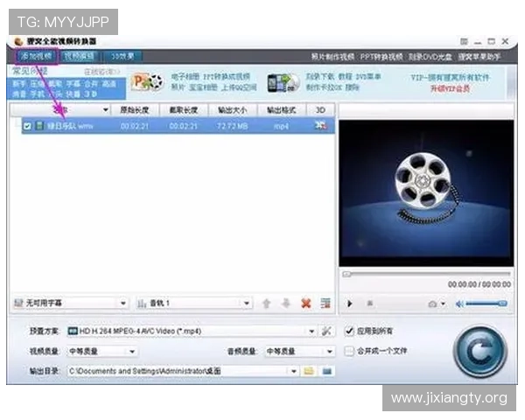Toggle the 合并成一个文件 checkbox
This screenshot has width=525, height=420.
349,351
